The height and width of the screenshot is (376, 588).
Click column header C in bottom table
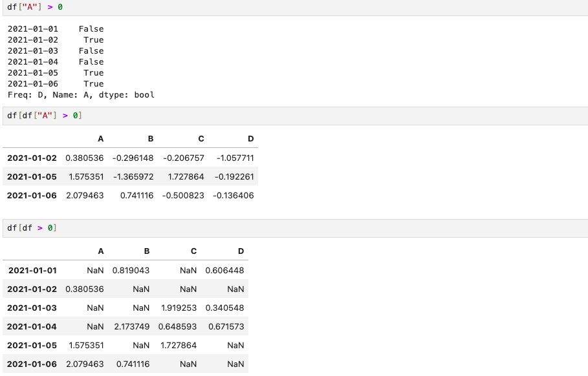(x=193, y=251)
